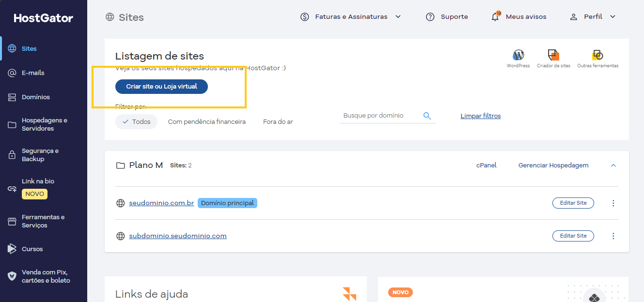Open cPanel for Plano M
This screenshot has height=302, width=644.
(x=487, y=166)
